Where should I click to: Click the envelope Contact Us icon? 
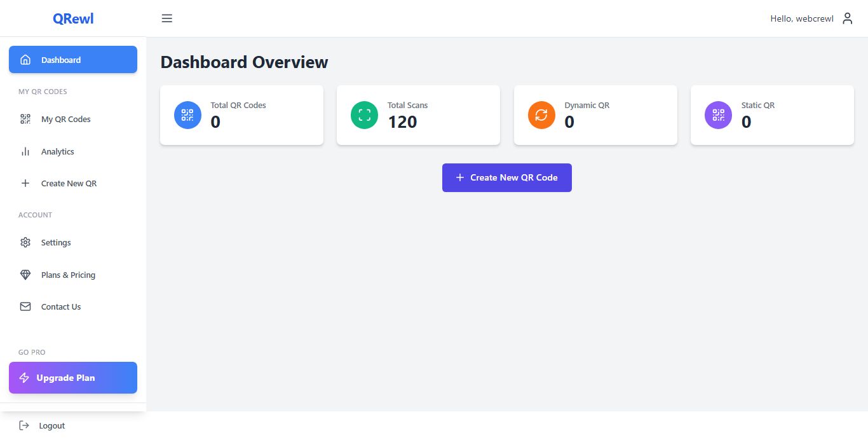[x=25, y=306]
